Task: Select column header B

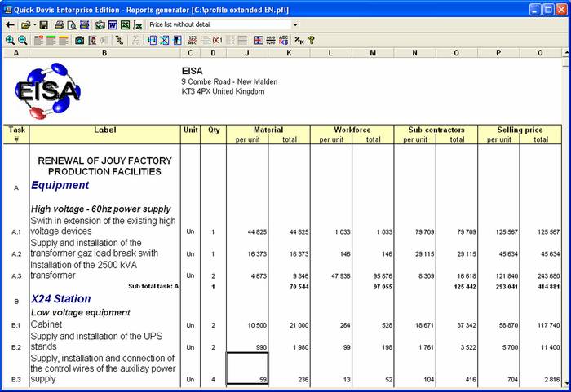Action: point(104,53)
